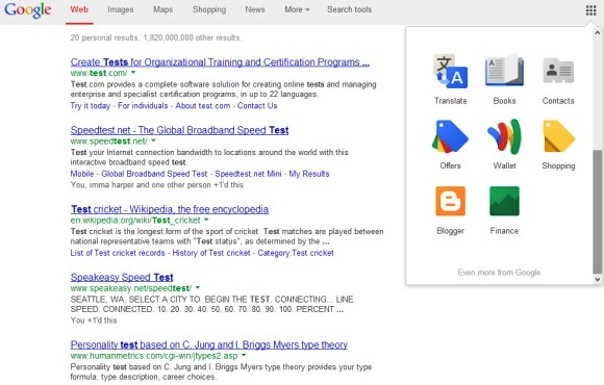Open the Books app icon

click(504, 71)
